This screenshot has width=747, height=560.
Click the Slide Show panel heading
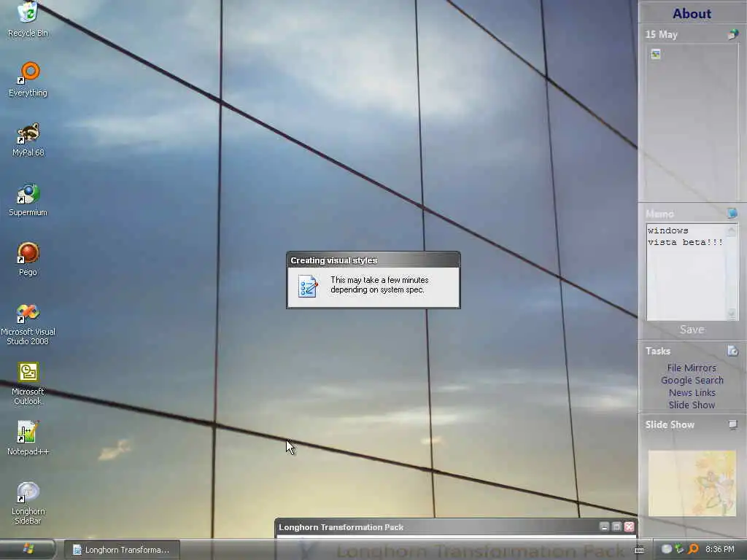(670, 424)
